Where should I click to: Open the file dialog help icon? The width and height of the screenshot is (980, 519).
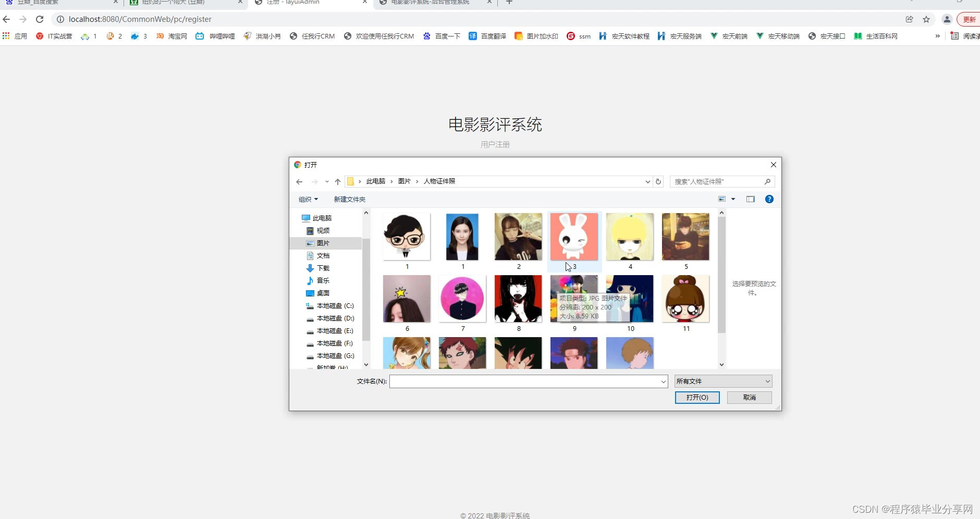tap(769, 199)
